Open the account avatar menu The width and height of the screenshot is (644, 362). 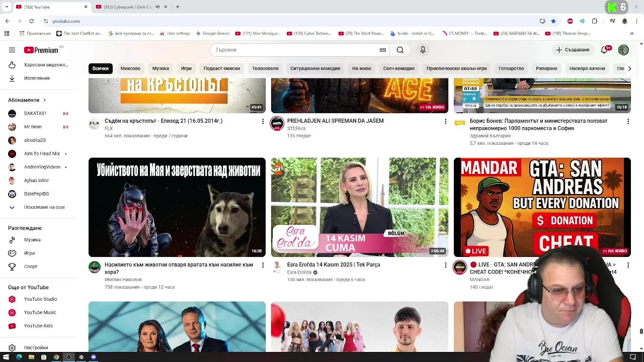[623, 50]
